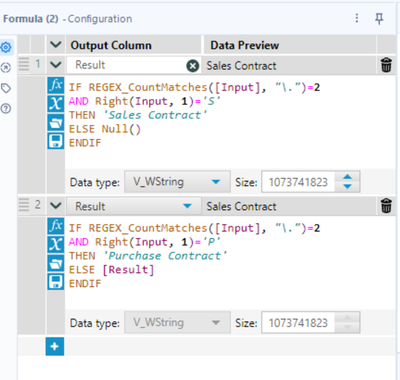Add a new expression with plus button

click(x=55, y=347)
